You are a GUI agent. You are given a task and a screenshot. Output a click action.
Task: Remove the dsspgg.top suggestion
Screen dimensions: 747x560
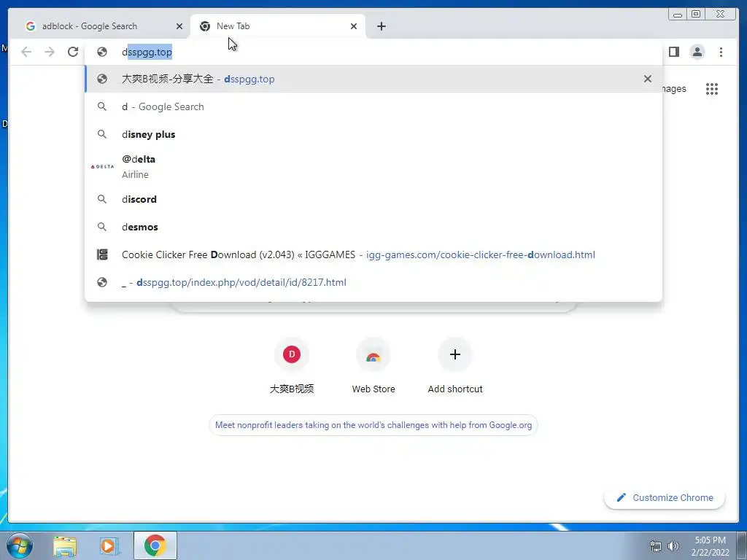648,79
